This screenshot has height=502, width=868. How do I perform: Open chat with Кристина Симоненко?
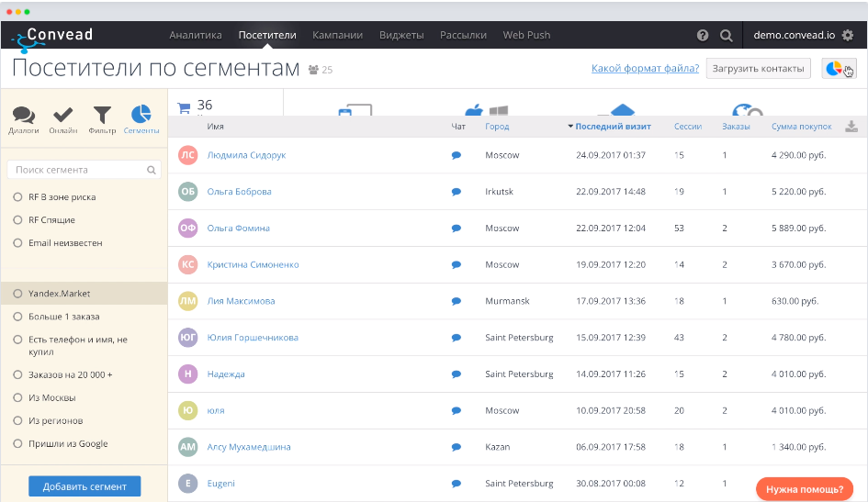pyautogui.click(x=457, y=265)
